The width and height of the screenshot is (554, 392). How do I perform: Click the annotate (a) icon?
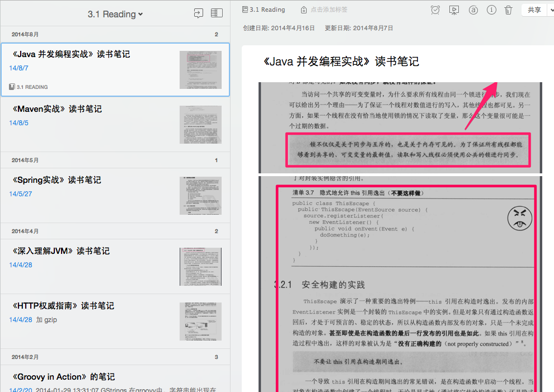pos(473,10)
